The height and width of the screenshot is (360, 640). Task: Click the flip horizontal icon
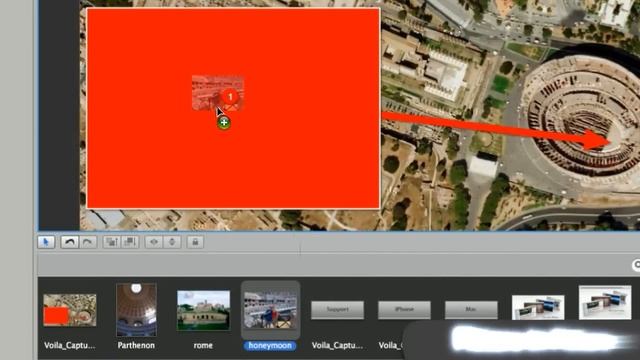pyautogui.click(x=154, y=242)
